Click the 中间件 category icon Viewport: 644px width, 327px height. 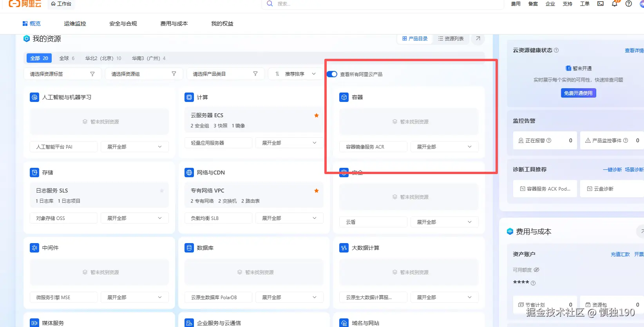(34, 248)
